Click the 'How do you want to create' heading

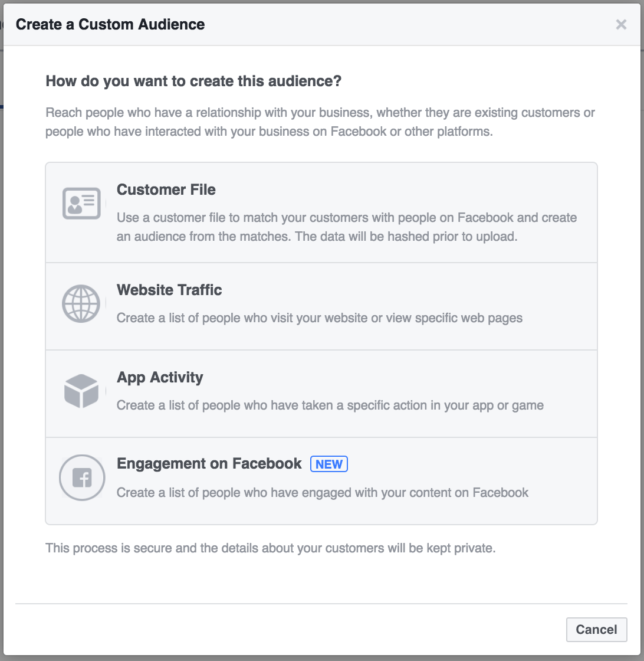pyautogui.click(x=193, y=81)
